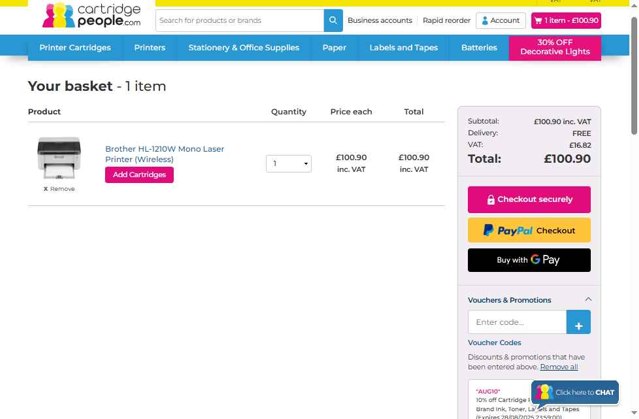Focus the product search field
Image resolution: width=639 pixels, height=419 pixels.
240,20
